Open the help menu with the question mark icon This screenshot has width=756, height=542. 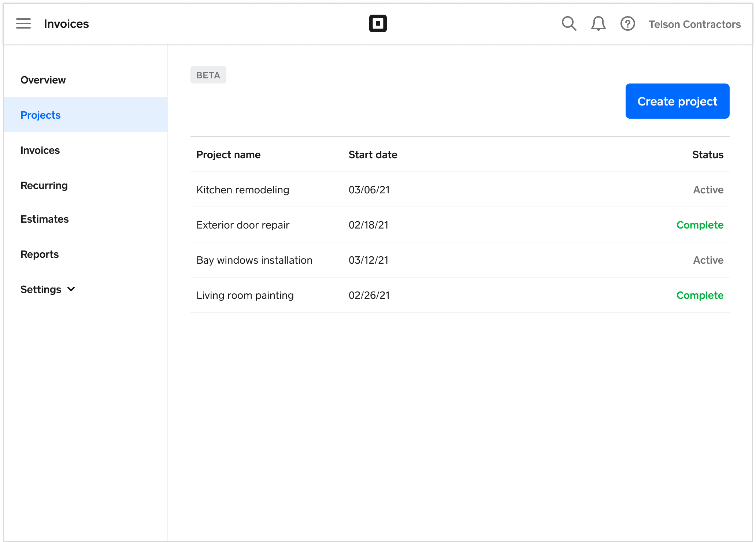[x=627, y=23]
